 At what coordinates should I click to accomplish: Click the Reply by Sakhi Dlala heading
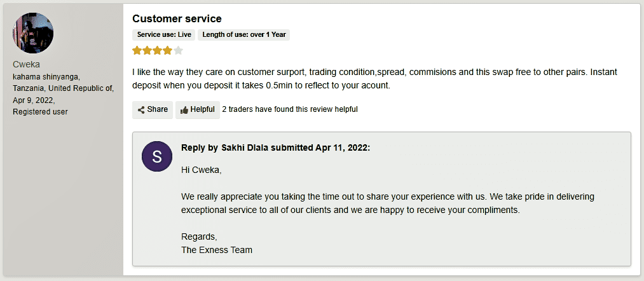click(275, 148)
